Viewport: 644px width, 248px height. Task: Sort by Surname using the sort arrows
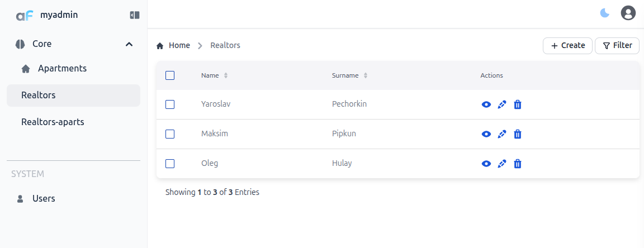366,75
